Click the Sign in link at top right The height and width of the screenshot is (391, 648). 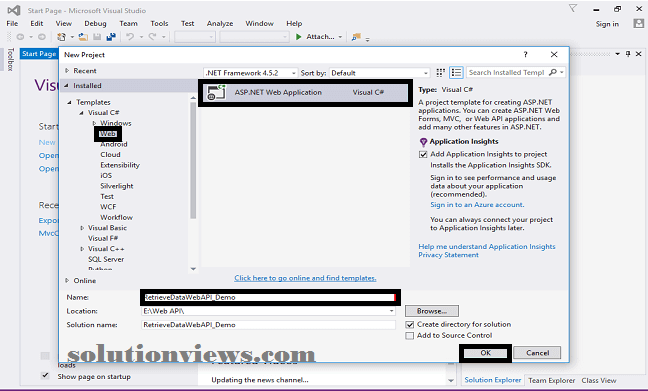607,24
